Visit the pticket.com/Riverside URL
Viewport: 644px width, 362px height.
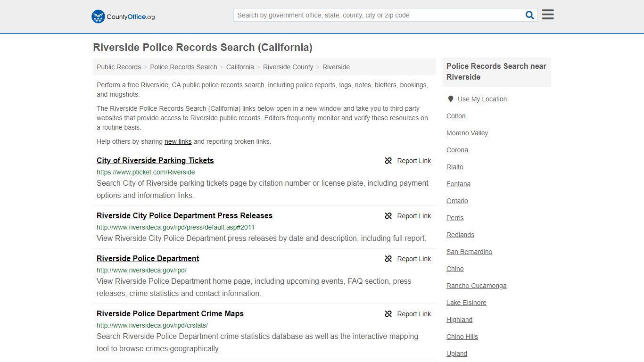(146, 172)
